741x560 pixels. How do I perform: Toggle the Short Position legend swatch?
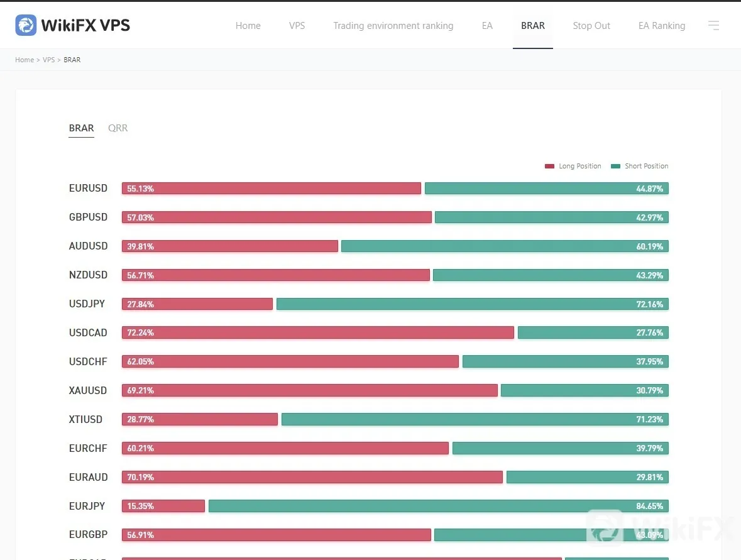point(615,167)
